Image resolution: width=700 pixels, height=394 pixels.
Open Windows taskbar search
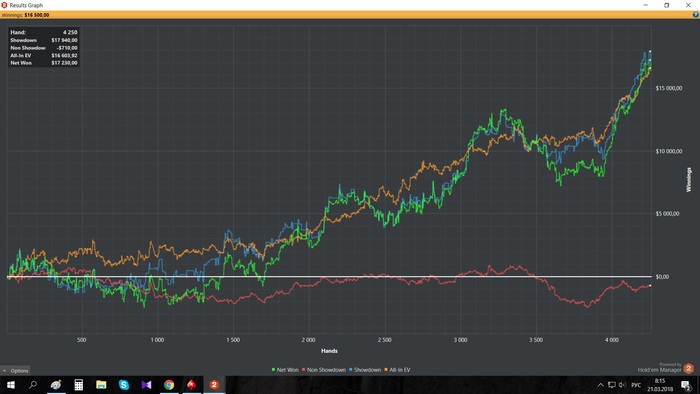(x=33, y=385)
